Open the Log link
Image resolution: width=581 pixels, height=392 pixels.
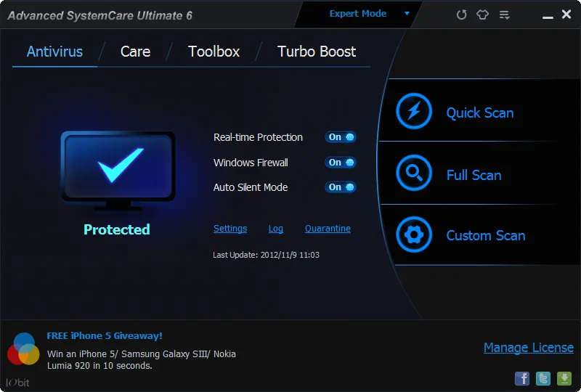[276, 229]
